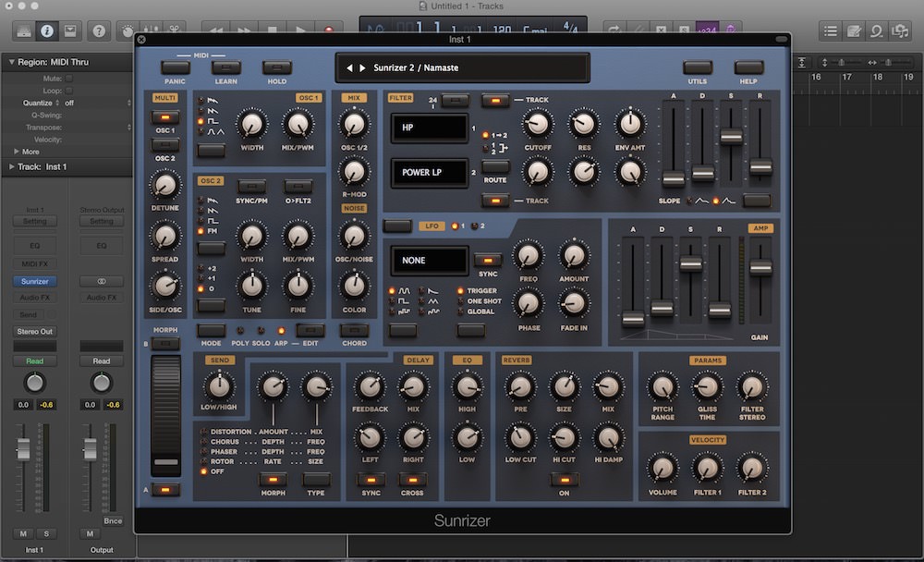
Task: Select the parallel filter routing icon
Action: click(499, 148)
